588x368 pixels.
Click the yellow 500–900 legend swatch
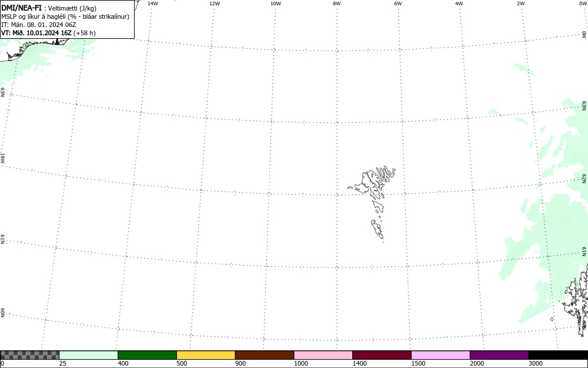[206, 355]
